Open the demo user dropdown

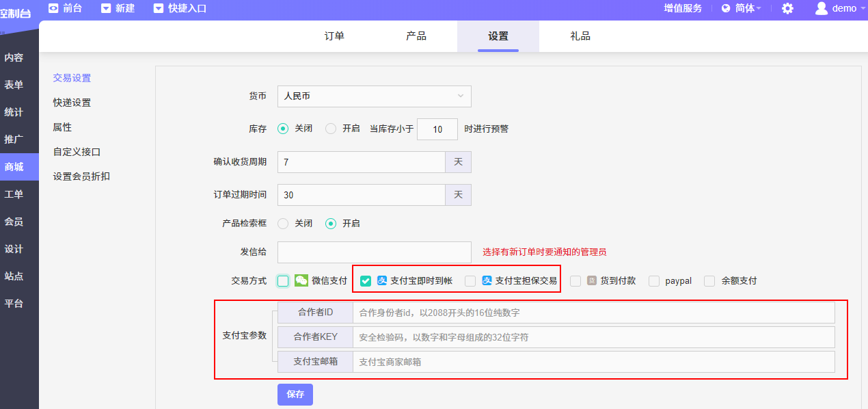[x=848, y=8]
